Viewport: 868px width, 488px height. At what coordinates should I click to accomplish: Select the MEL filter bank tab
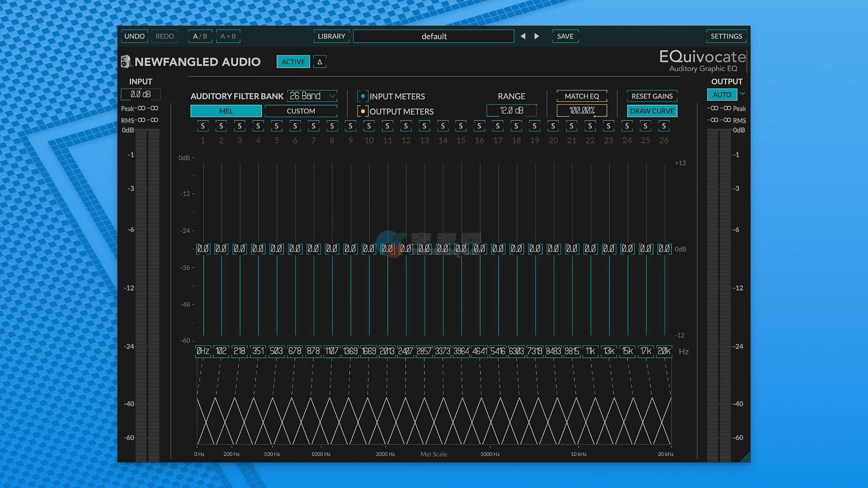tap(226, 111)
